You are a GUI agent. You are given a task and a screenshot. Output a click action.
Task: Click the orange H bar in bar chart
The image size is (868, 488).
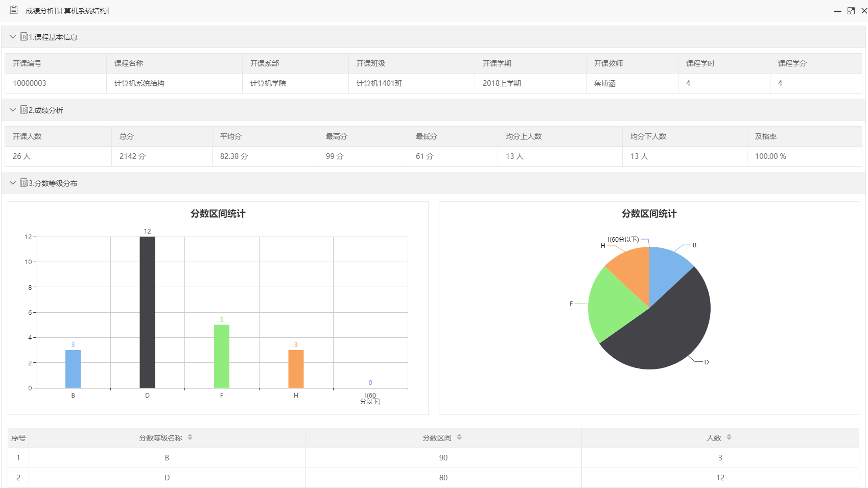[x=296, y=369]
